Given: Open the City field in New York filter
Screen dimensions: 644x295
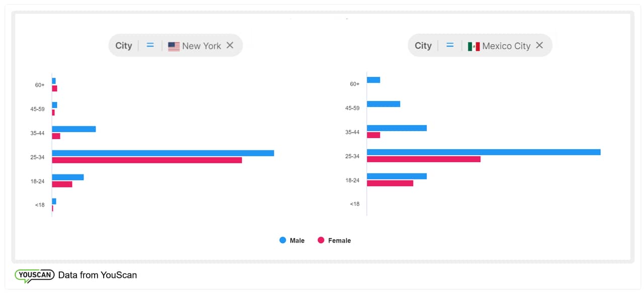Looking at the screenshot, I should (123, 46).
